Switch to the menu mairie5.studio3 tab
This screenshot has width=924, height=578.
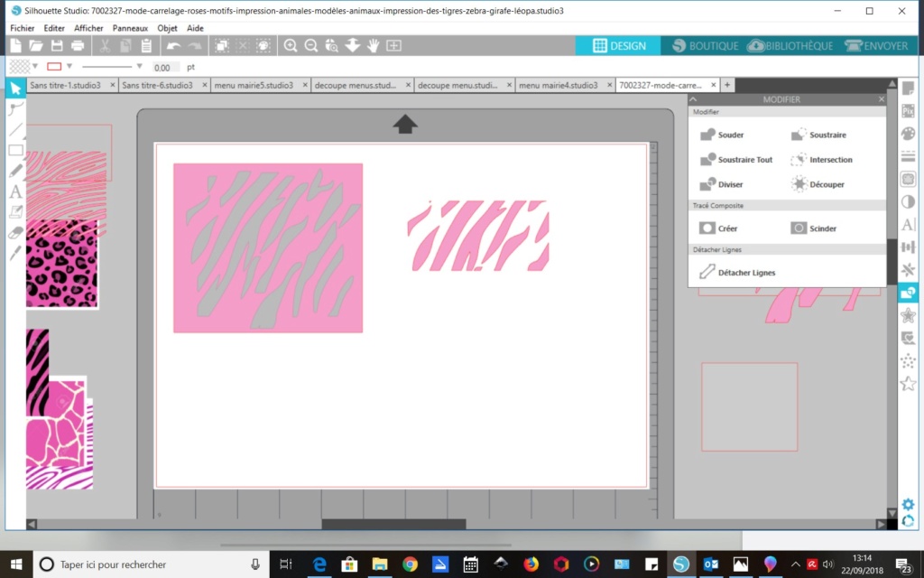coord(254,85)
